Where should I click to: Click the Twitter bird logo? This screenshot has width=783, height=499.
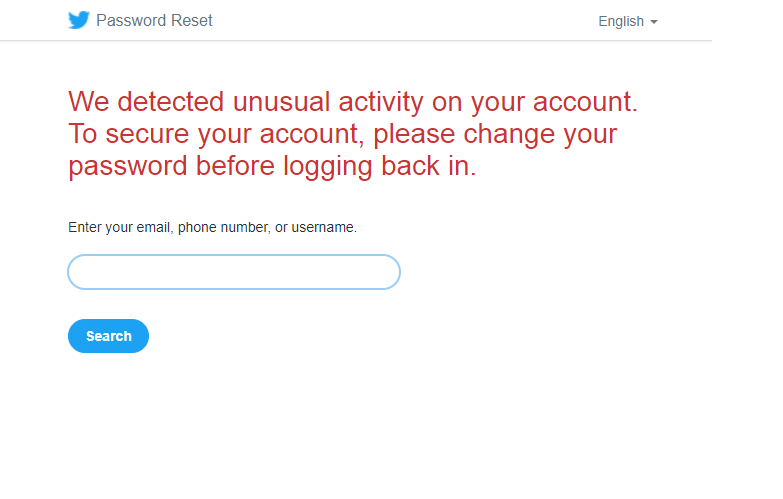[78, 20]
